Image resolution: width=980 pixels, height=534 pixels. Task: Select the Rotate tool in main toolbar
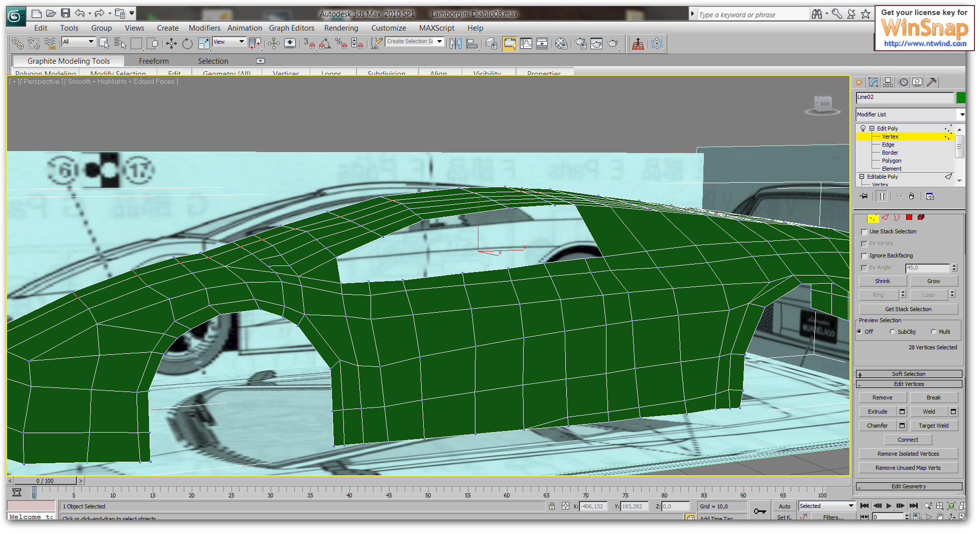[x=187, y=44]
